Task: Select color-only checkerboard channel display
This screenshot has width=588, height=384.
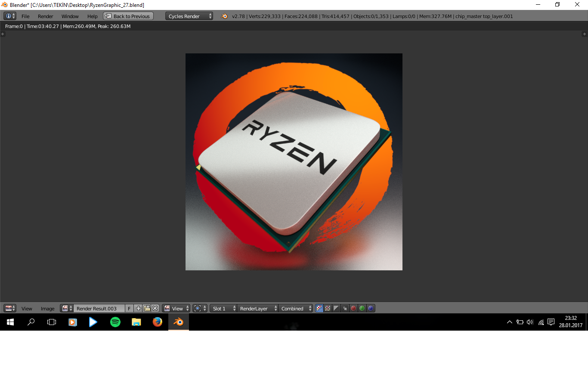Action: click(328, 308)
